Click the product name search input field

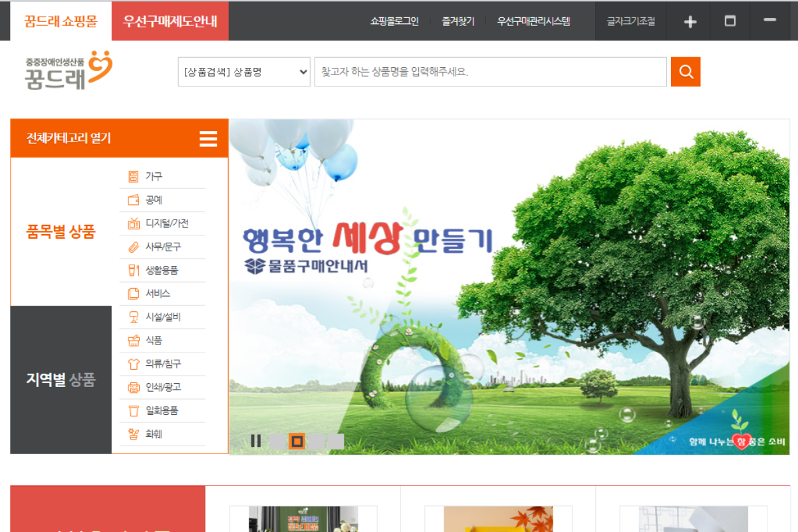pos(490,72)
